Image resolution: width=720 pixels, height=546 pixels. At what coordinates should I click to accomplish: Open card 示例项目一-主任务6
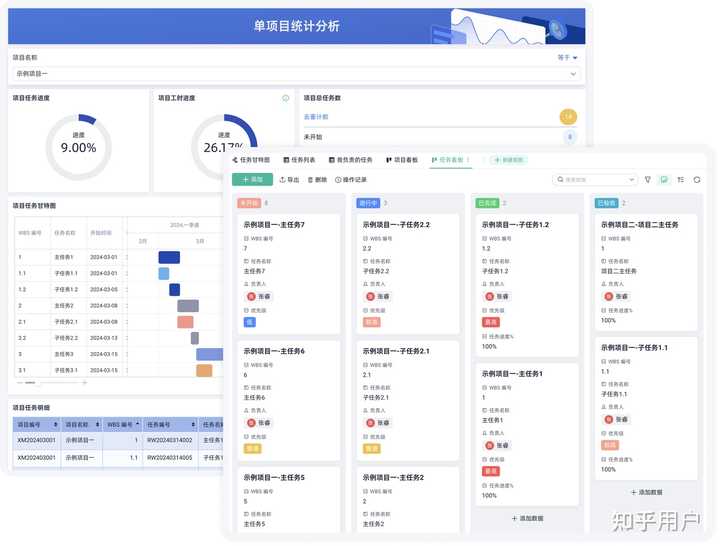[x=289, y=400]
